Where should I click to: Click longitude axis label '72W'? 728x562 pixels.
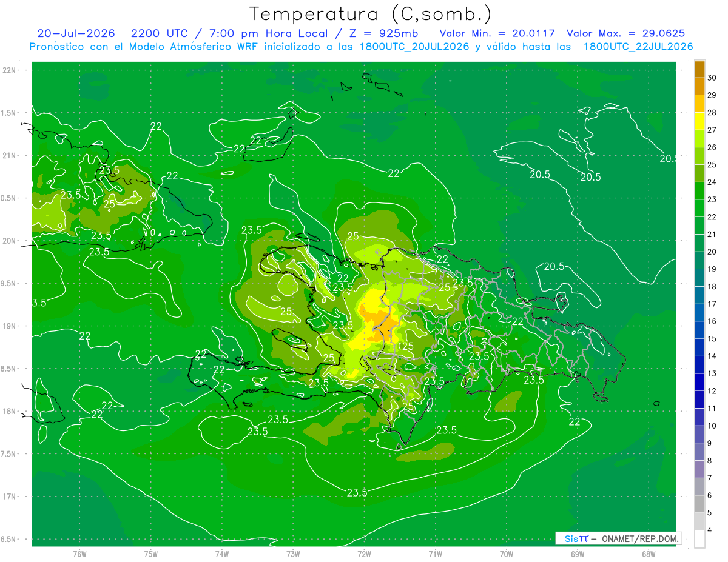point(364,554)
